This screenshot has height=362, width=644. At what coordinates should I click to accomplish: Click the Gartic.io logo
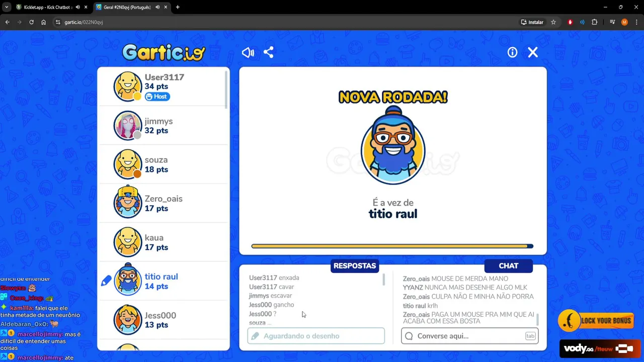[x=164, y=52]
